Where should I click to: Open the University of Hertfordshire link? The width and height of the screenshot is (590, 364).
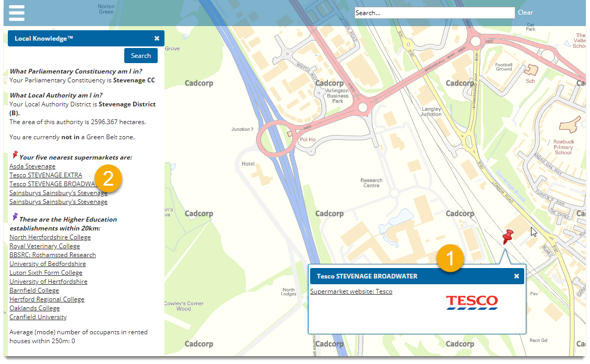pos(49,282)
